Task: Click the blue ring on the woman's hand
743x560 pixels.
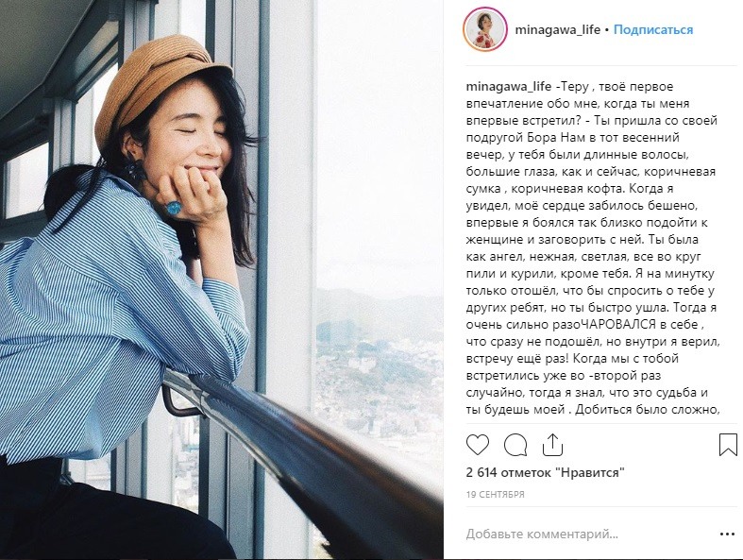Action: 174,208
